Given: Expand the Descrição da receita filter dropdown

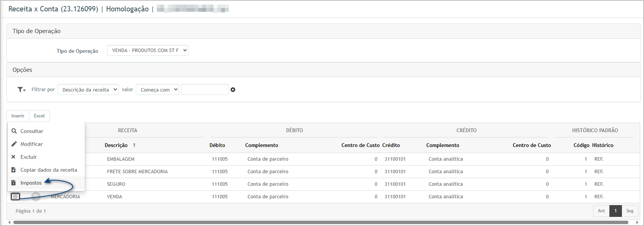Looking at the screenshot, I should click(x=88, y=90).
